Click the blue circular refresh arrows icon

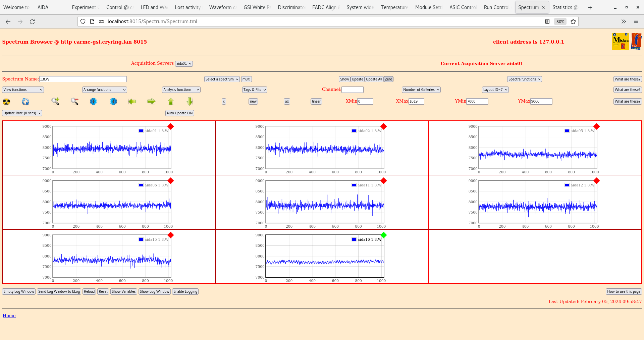[25, 102]
